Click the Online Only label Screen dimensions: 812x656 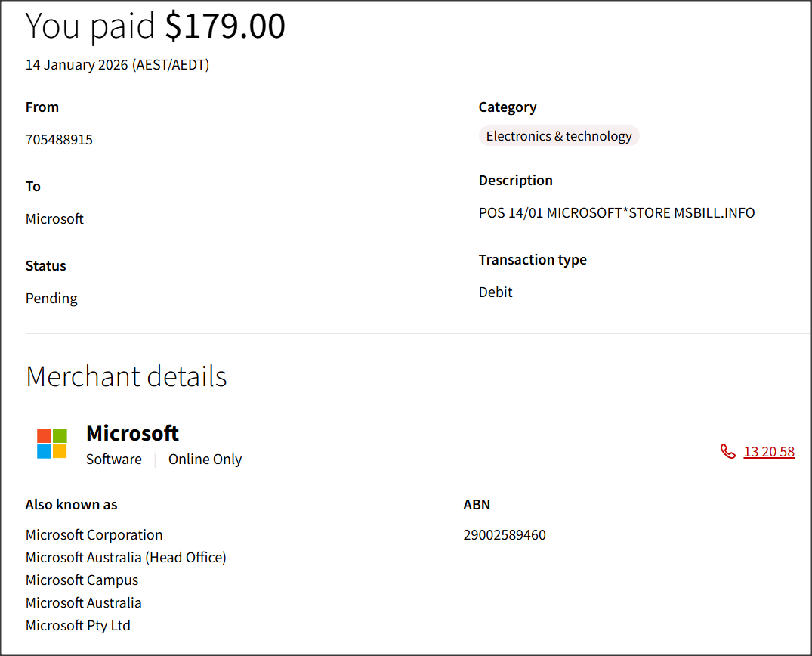click(205, 460)
